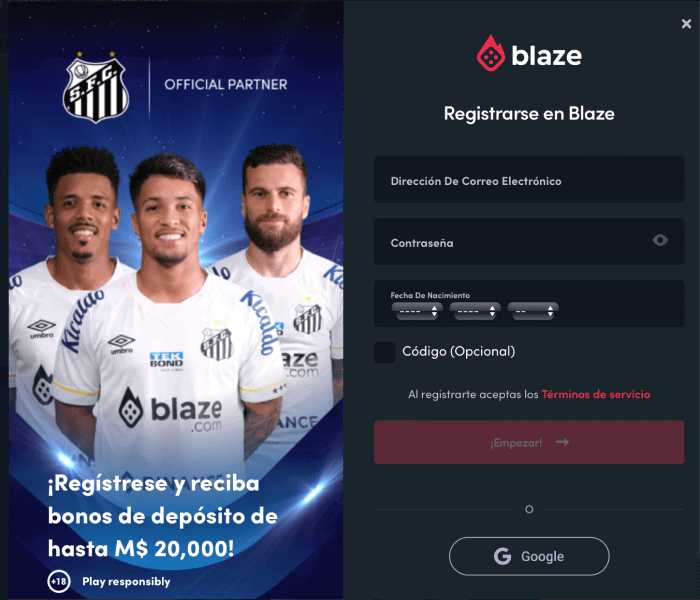Check the Código (Opcional) checkbox
700x600 pixels.
(x=385, y=352)
